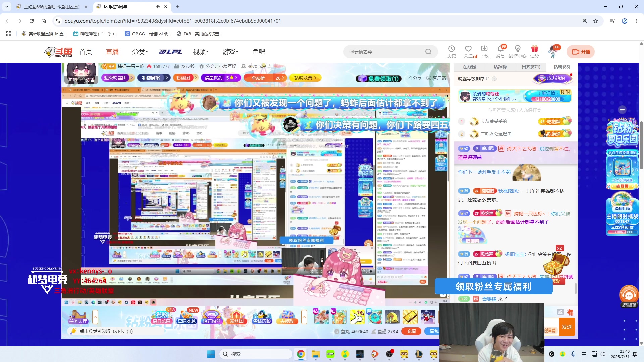Open 夏日乐园 activity icon
This screenshot has width=644, height=362.
[x=162, y=317]
